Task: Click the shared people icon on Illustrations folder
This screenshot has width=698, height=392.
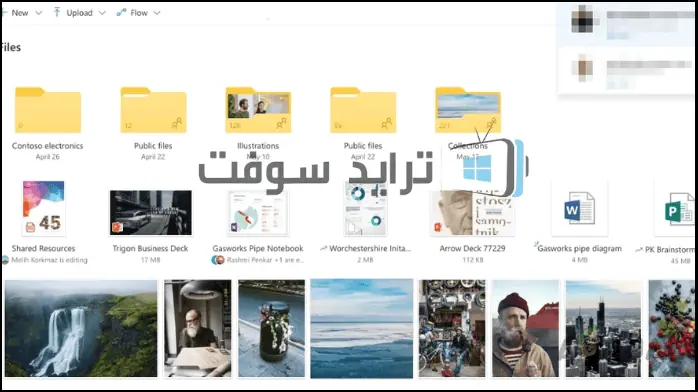Action: [x=281, y=123]
